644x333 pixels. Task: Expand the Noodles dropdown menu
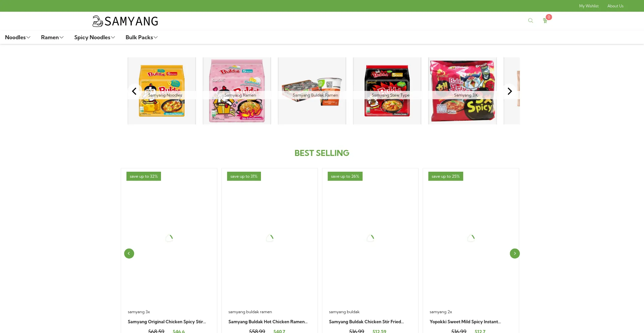[x=18, y=37]
